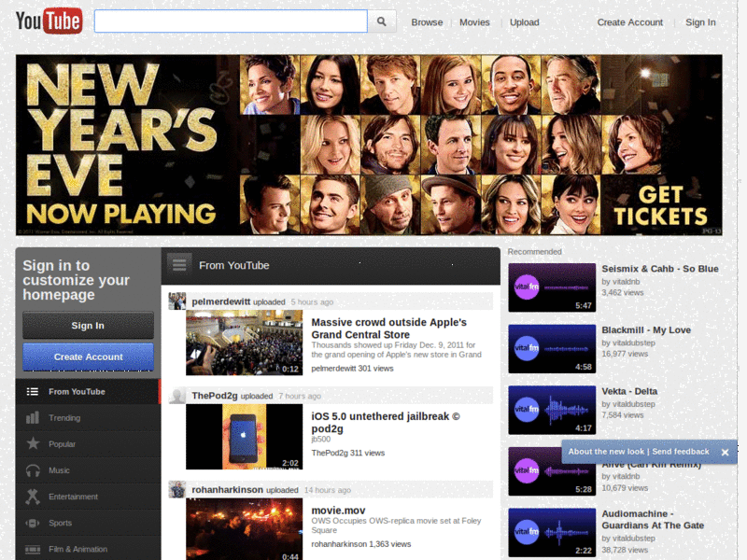Click the dark Sign In button in sidebar
Viewport: 747px width, 560px height.
[88, 325]
